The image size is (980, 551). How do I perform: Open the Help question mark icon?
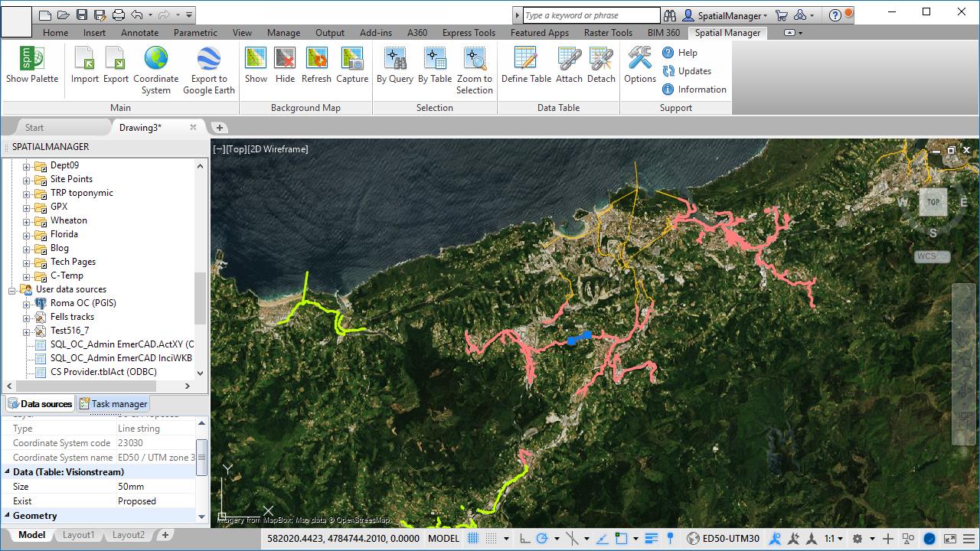[835, 15]
